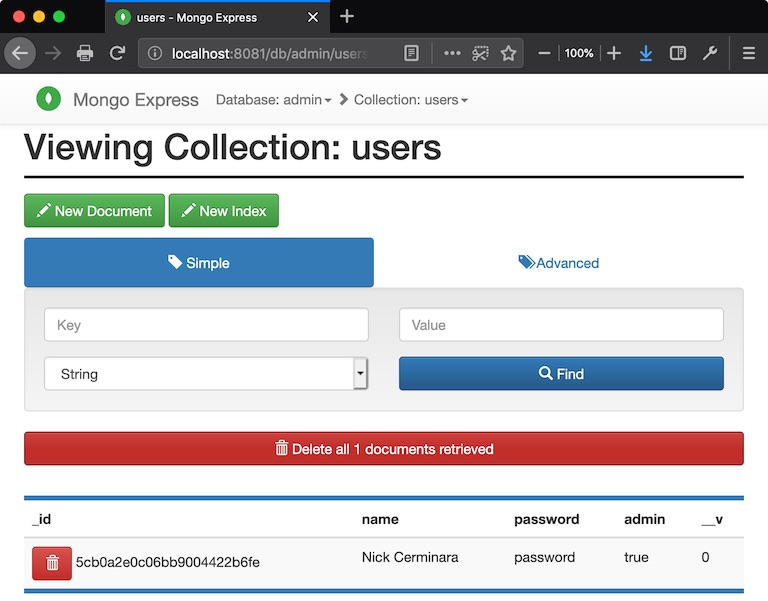Delete the Nick Cerminara document trash icon
768x601 pixels.
[52, 563]
